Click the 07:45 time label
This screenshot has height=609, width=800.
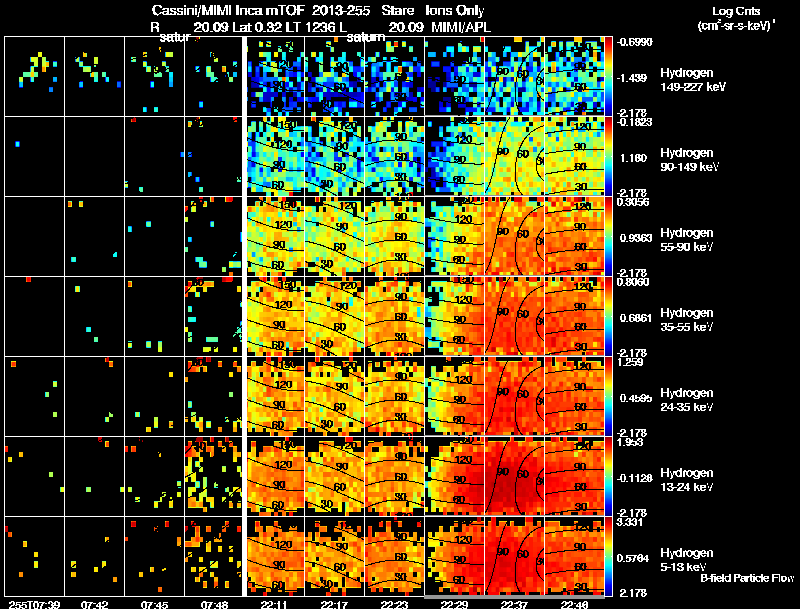pyautogui.click(x=154, y=604)
